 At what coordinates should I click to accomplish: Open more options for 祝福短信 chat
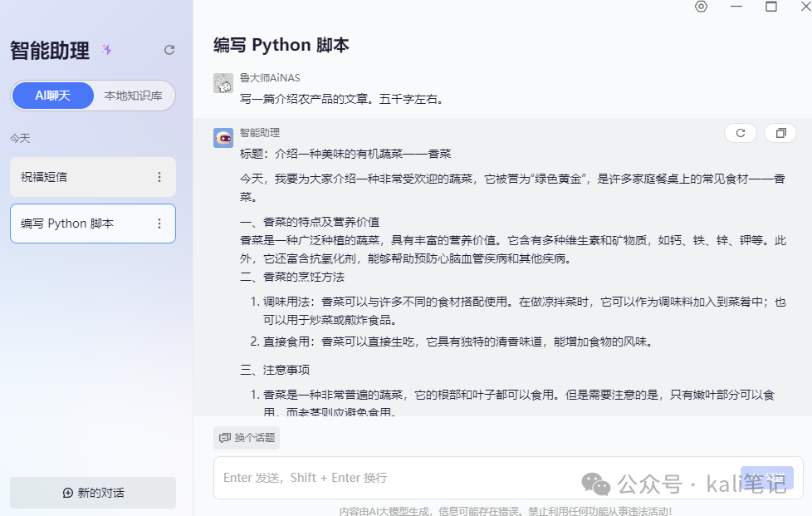coord(159,177)
